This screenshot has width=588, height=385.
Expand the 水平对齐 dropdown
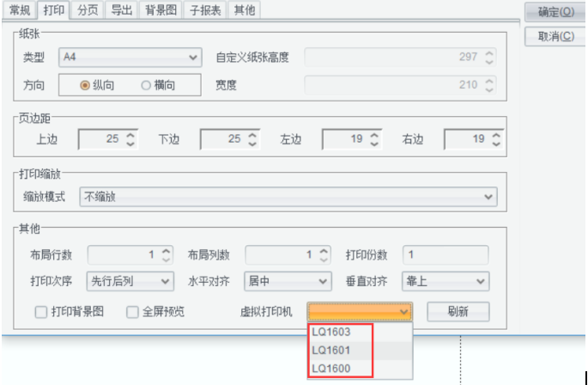[x=288, y=281]
